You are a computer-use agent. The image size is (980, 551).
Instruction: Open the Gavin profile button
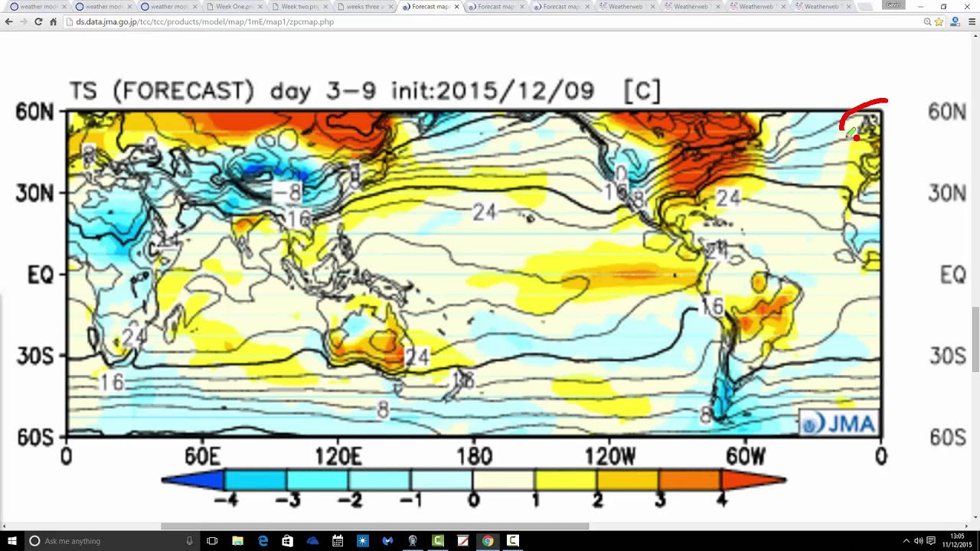893,5
